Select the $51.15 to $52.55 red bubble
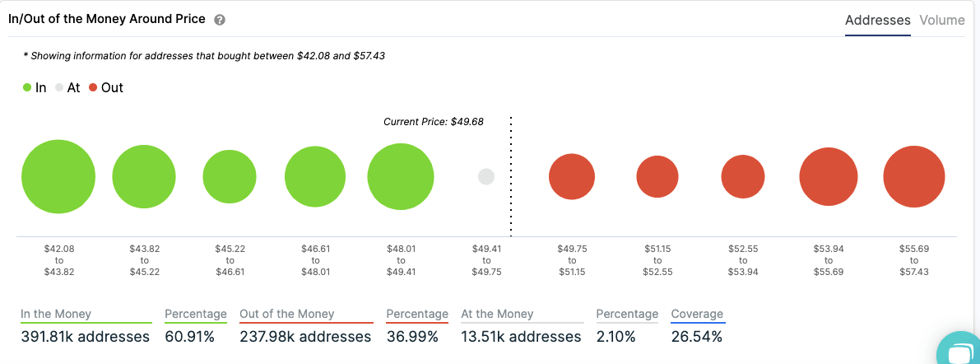980x364 pixels. pos(657,176)
